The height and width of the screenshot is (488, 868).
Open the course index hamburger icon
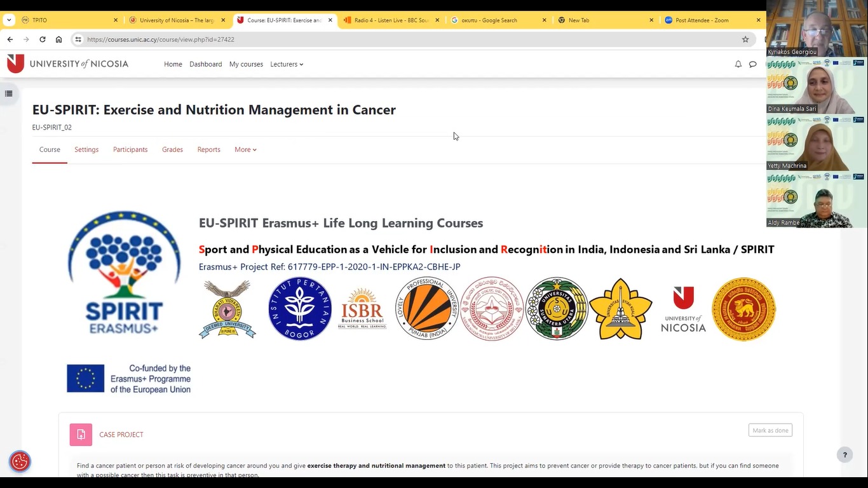(9, 93)
